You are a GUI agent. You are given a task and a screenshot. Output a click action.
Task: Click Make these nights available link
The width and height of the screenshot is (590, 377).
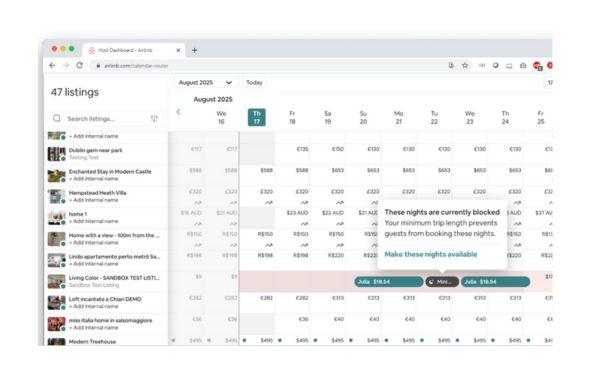coord(430,254)
